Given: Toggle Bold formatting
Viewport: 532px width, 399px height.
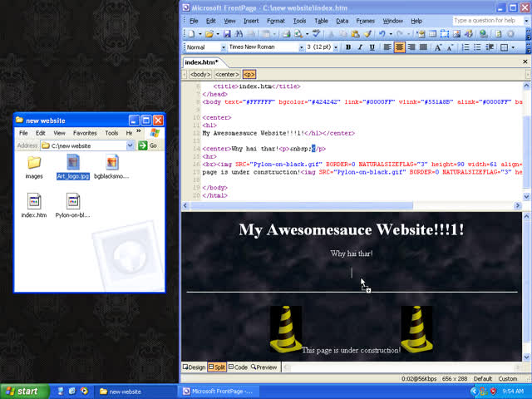Looking at the screenshot, I should [x=348, y=47].
